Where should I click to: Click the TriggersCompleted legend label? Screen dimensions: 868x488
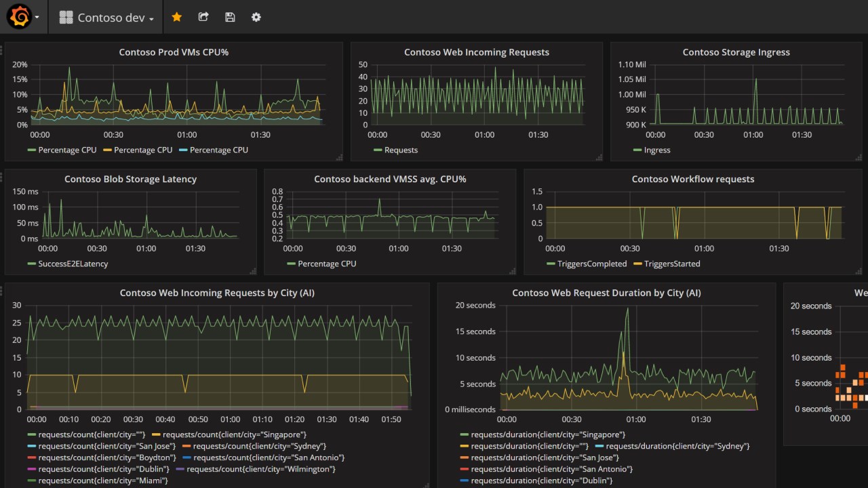[591, 264]
